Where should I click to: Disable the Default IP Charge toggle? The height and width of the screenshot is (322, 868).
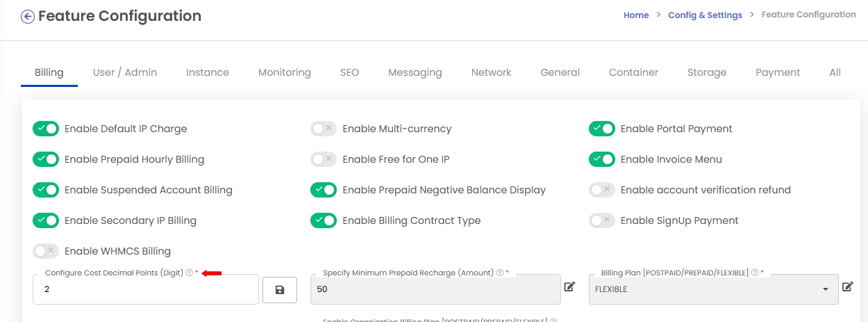pyautogui.click(x=46, y=129)
